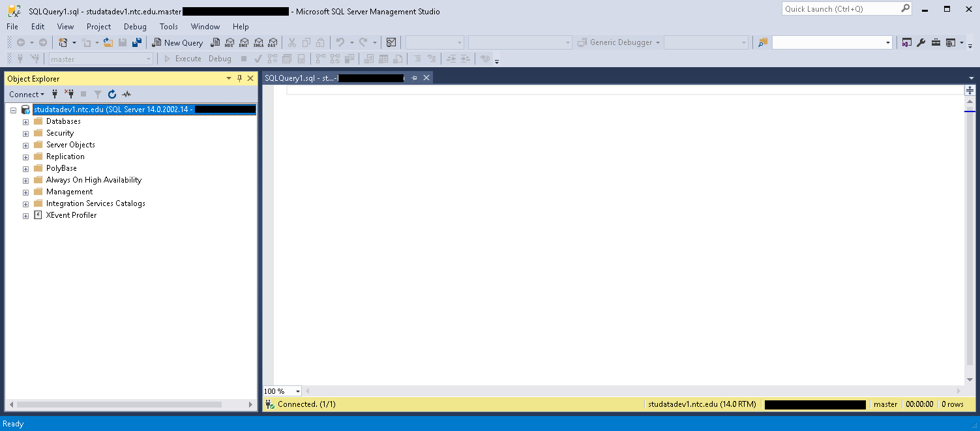Expand the PolyBase node
This screenshot has width=980, height=431.
[x=25, y=168]
